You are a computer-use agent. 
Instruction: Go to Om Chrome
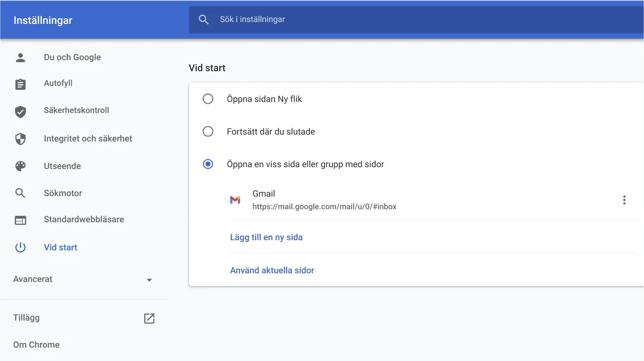click(36, 344)
